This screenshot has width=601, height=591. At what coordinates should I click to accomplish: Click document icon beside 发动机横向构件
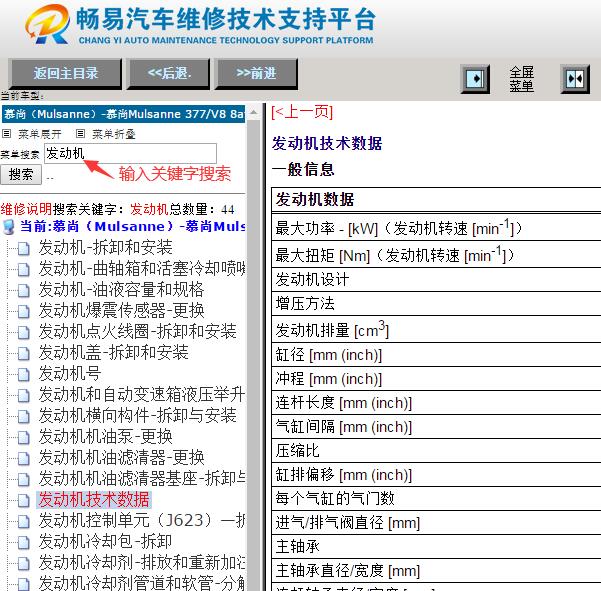click(24, 417)
